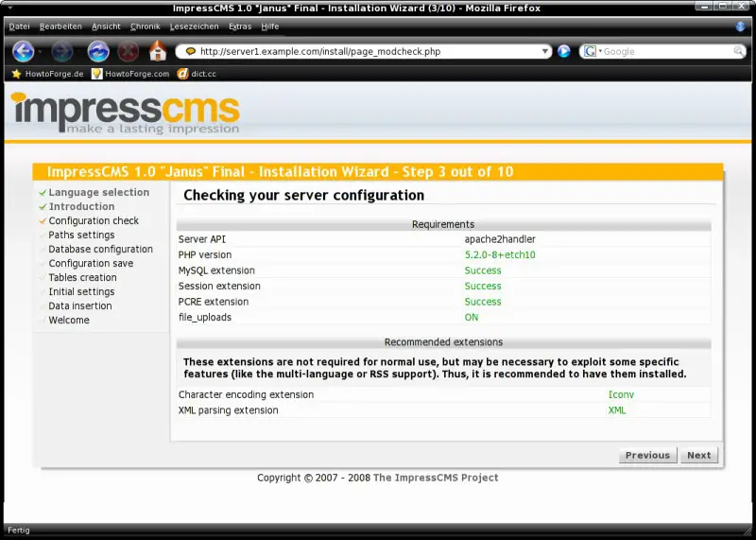Open the HowtoForge.com bookmark
The image size is (756, 540).
130,74
